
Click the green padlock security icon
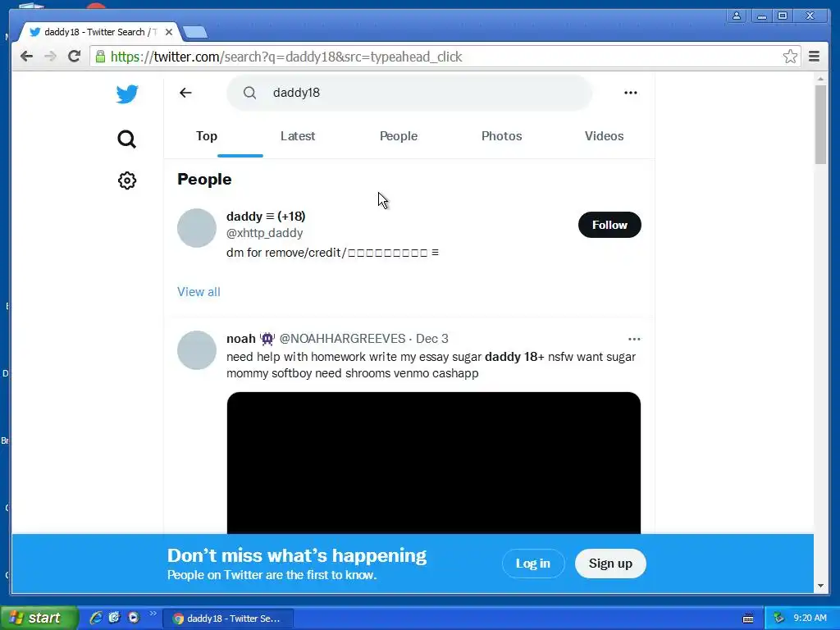(100, 57)
